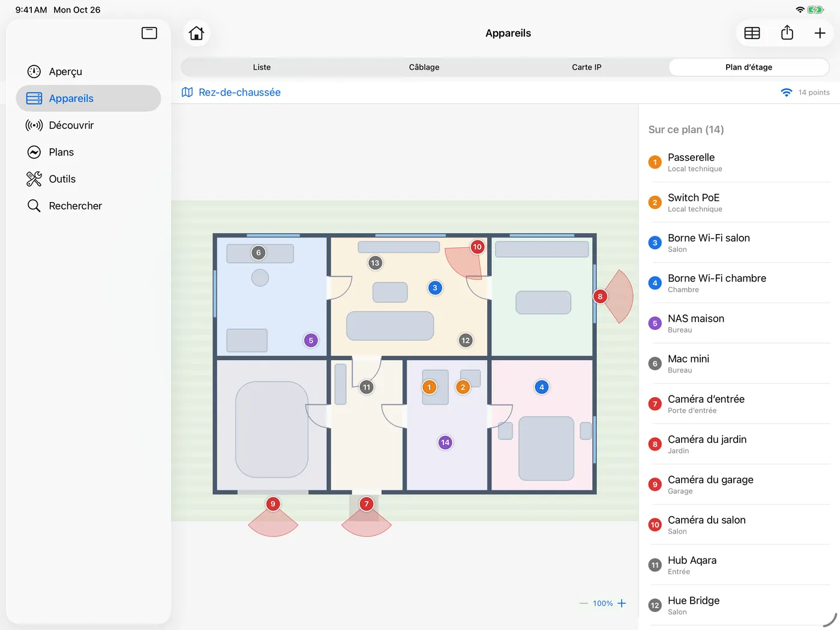Tap the Wi-Fi icon in status bar

(800, 10)
